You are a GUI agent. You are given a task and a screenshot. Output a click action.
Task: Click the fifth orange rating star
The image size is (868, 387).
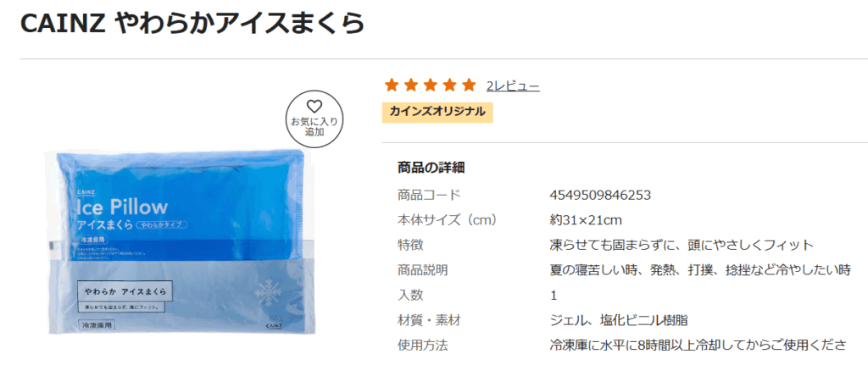469,86
